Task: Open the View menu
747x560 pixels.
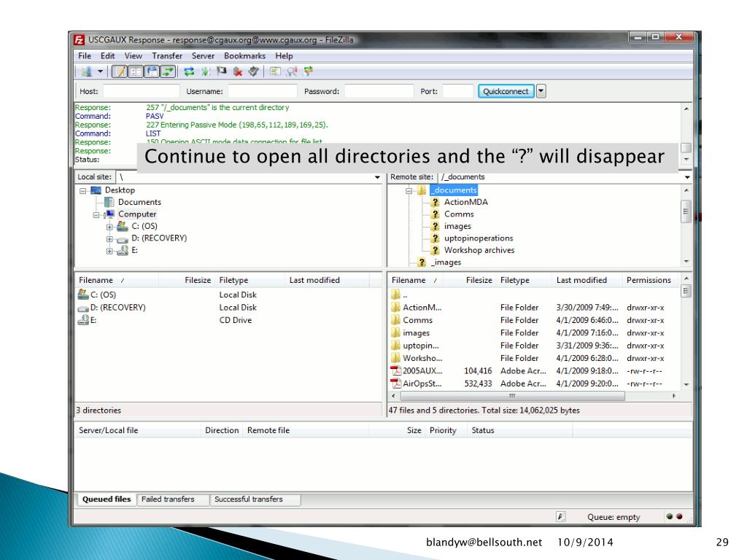Action: [133, 55]
